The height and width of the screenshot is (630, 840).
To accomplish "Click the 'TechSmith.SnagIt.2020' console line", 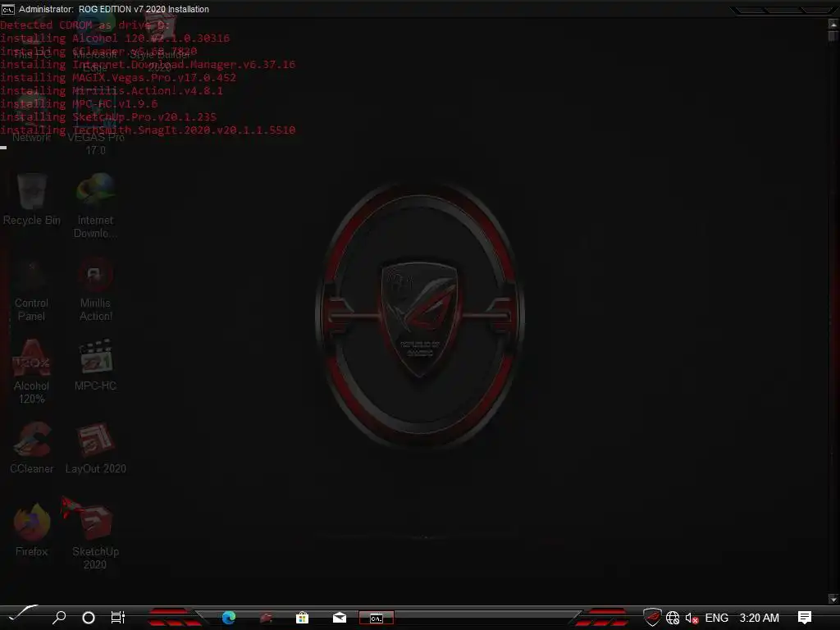I will pyautogui.click(x=148, y=130).
